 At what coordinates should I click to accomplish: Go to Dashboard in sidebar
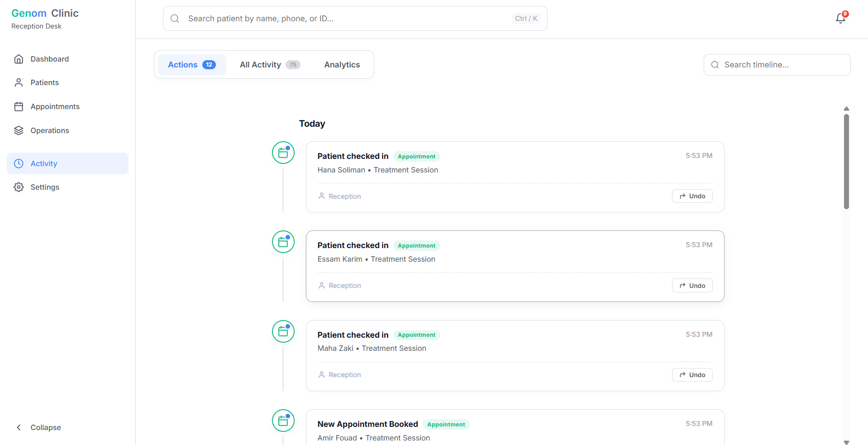click(x=67, y=59)
